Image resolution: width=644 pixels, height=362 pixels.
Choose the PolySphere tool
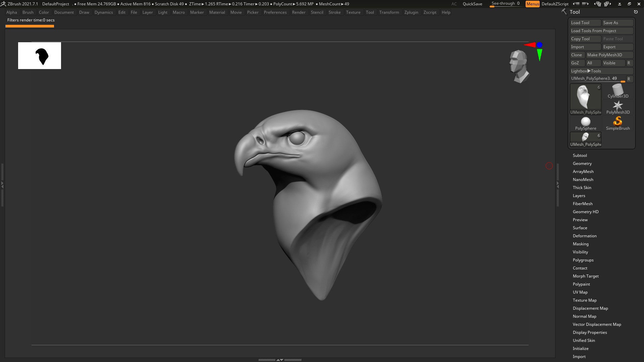(585, 123)
